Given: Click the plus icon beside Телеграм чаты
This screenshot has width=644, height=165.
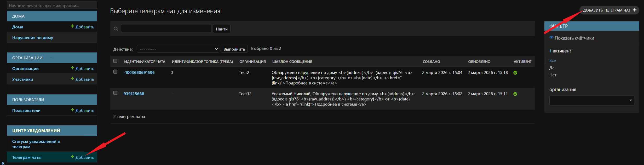Looking at the screenshot, I should coord(72,157).
